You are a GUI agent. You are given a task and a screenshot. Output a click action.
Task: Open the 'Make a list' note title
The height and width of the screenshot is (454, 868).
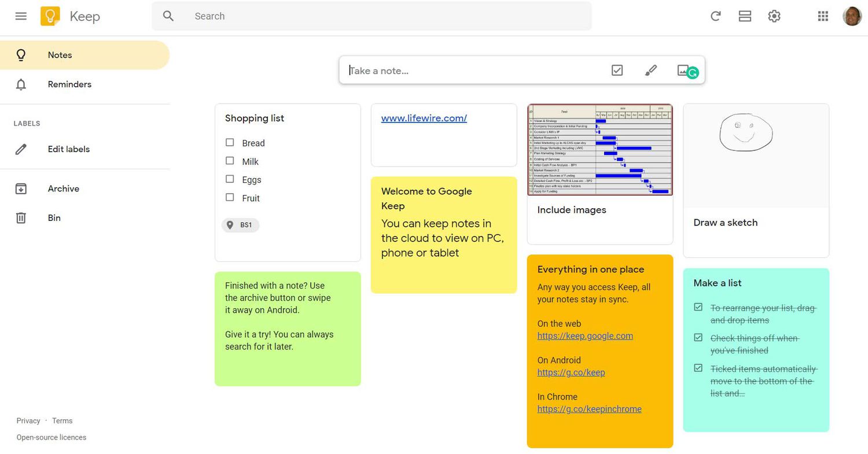(718, 283)
